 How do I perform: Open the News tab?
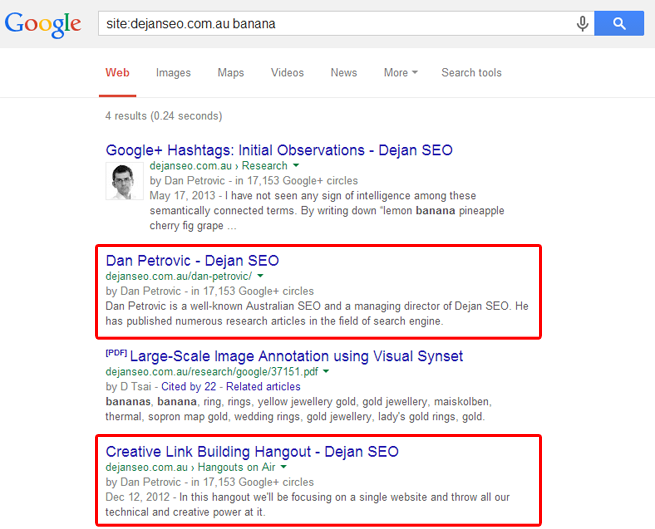click(x=344, y=73)
